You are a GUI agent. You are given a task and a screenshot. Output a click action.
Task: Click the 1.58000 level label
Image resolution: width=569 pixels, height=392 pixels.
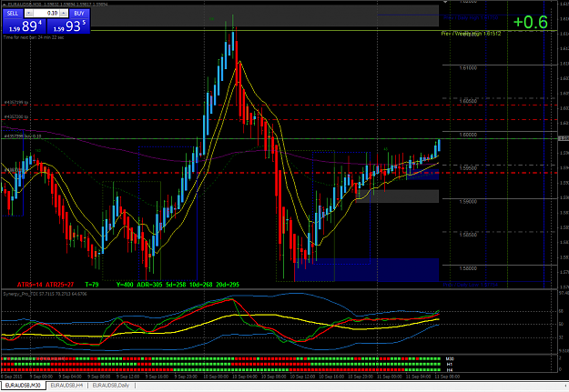click(468, 268)
